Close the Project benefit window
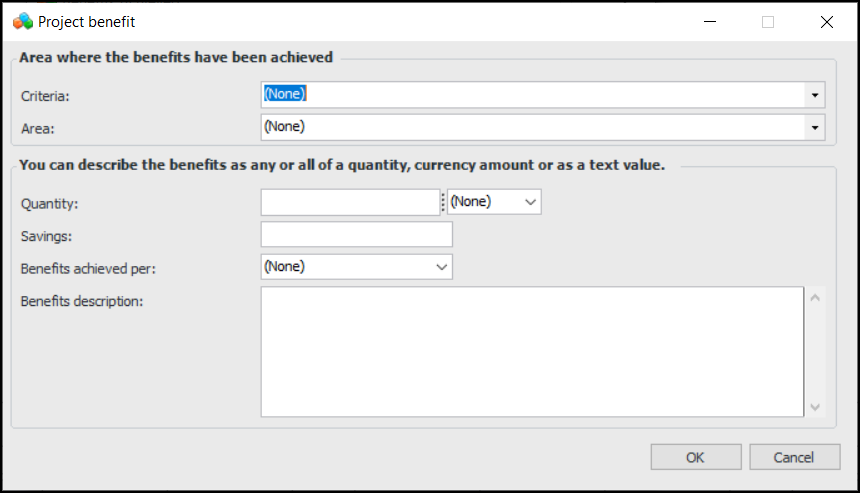The height and width of the screenshot is (493, 860). click(x=826, y=21)
